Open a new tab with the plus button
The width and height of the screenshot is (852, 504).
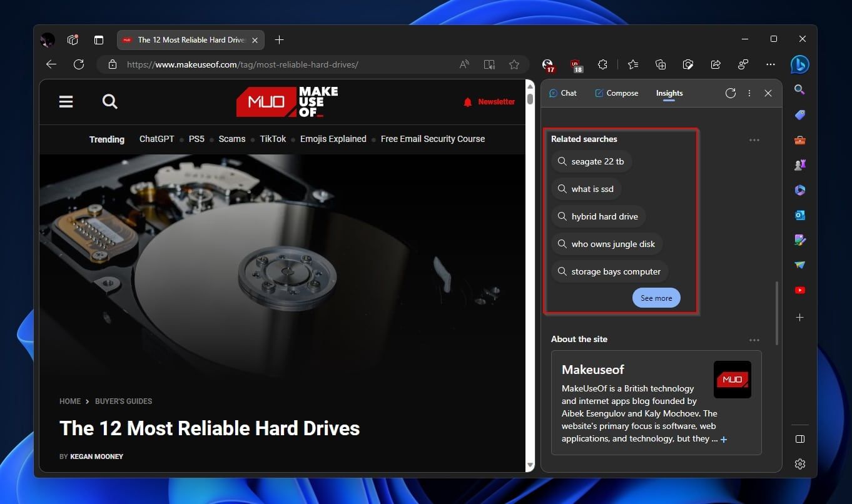pos(280,40)
